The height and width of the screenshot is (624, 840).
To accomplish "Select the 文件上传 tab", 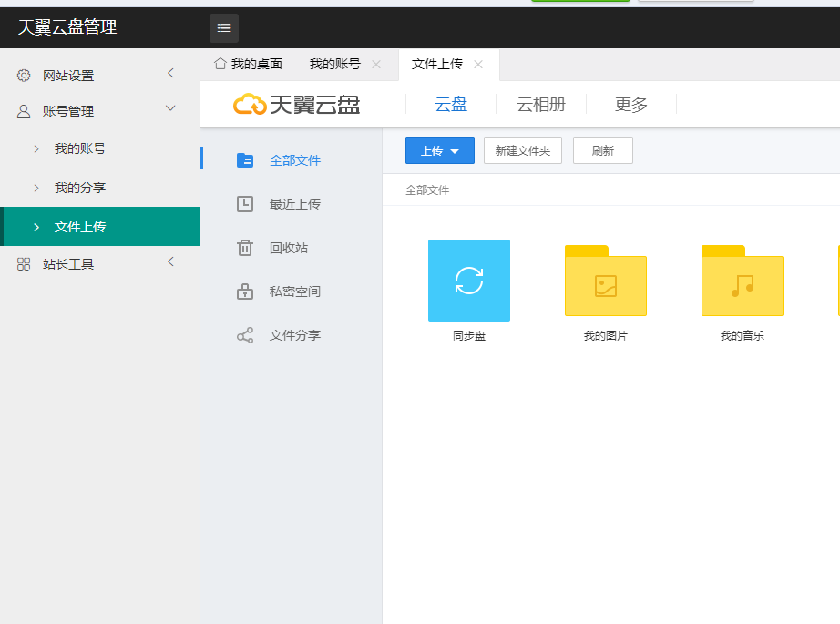I will pyautogui.click(x=437, y=65).
